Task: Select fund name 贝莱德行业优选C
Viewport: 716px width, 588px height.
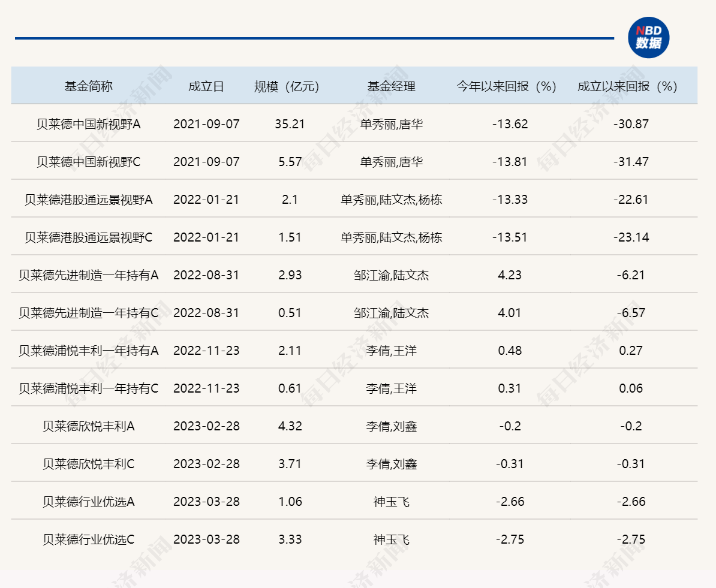Action: pyautogui.click(x=89, y=539)
